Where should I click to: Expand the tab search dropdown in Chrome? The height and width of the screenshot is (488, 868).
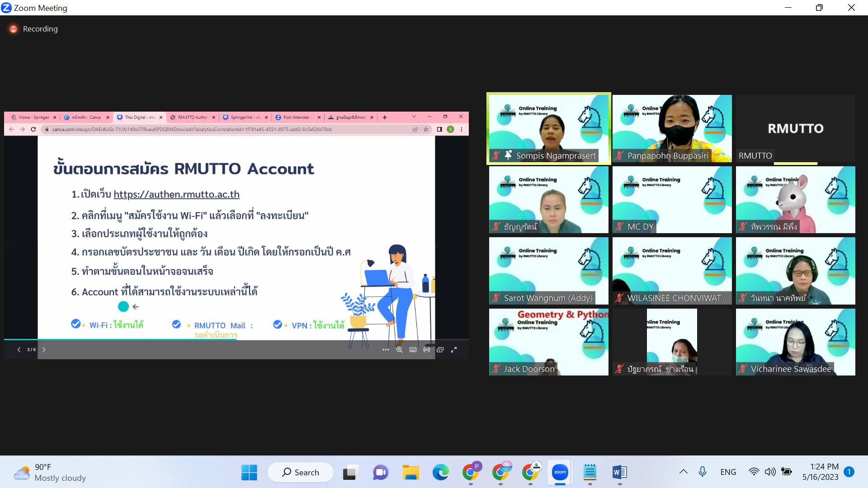coord(414,117)
